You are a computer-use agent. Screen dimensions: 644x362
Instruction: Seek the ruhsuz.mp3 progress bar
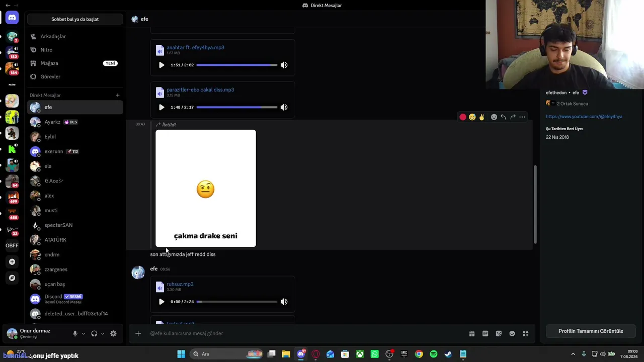pyautogui.click(x=236, y=302)
